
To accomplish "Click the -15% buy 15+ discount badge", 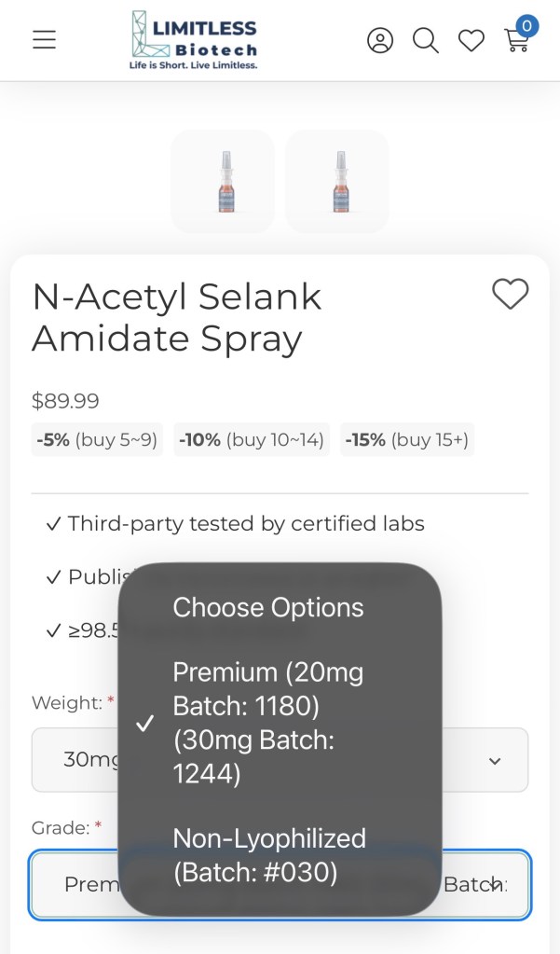I will [x=407, y=440].
